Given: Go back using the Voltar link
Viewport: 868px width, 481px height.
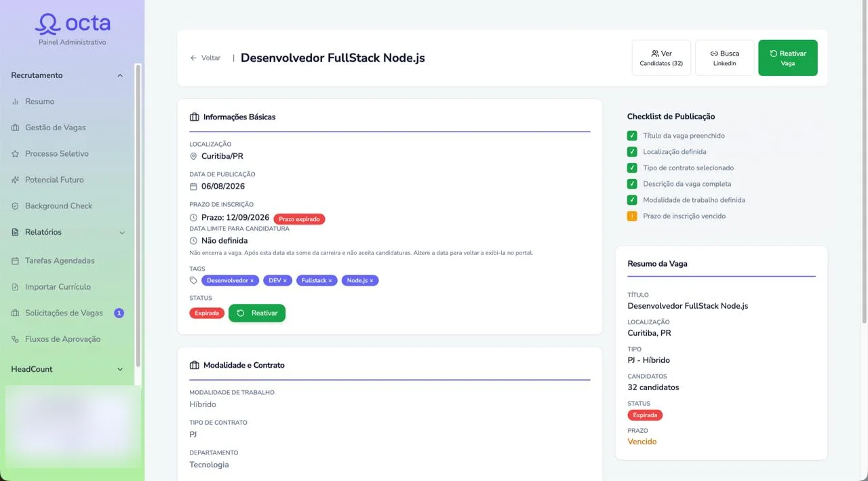Looking at the screenshot, I should coord(205,58).
